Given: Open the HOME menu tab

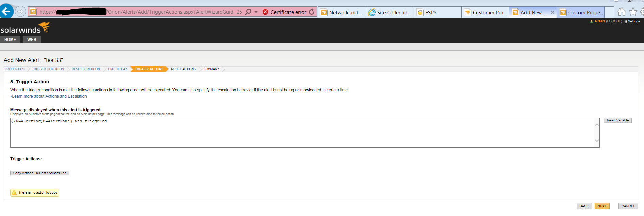Looking at the screenshot, I should [10, 40].
